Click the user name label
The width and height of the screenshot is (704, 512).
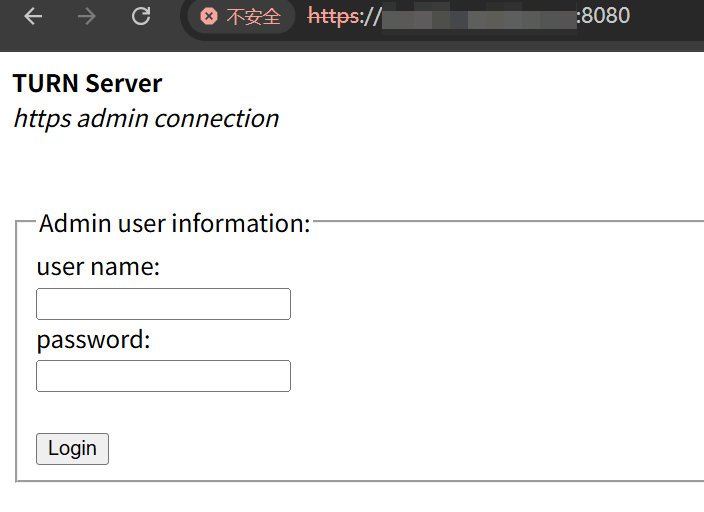[98, 267]
